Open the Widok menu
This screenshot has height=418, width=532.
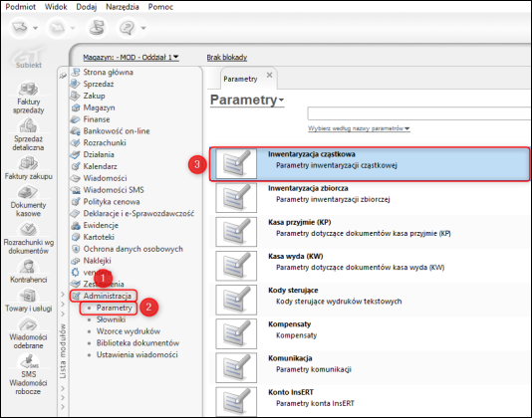point(56,7)
